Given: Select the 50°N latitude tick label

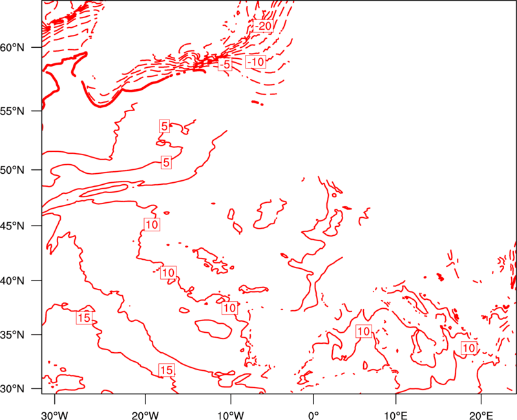Looking at the screenshot, I should [12, 170].
